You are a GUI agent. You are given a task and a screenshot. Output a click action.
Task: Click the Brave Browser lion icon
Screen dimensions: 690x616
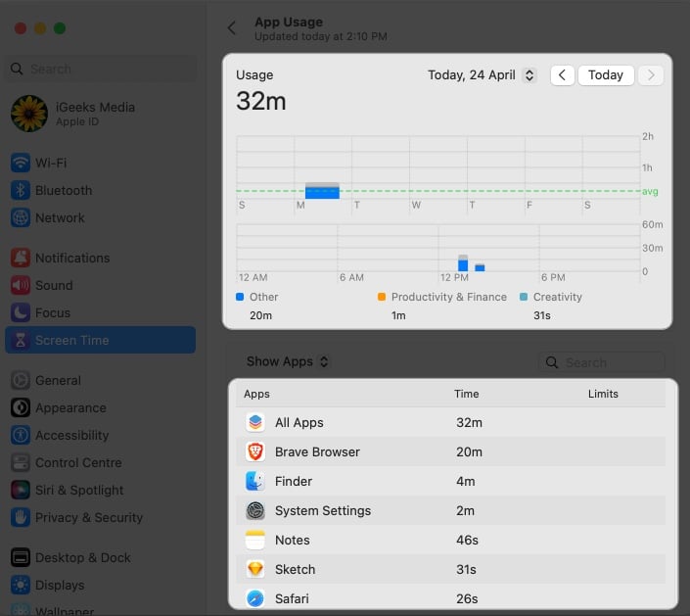tap(255, 451)
